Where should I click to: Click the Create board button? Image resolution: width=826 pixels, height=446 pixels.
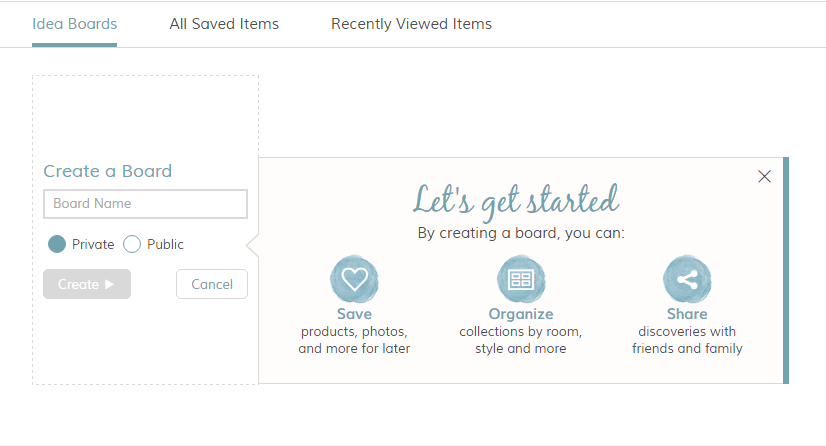coord(87,284)
